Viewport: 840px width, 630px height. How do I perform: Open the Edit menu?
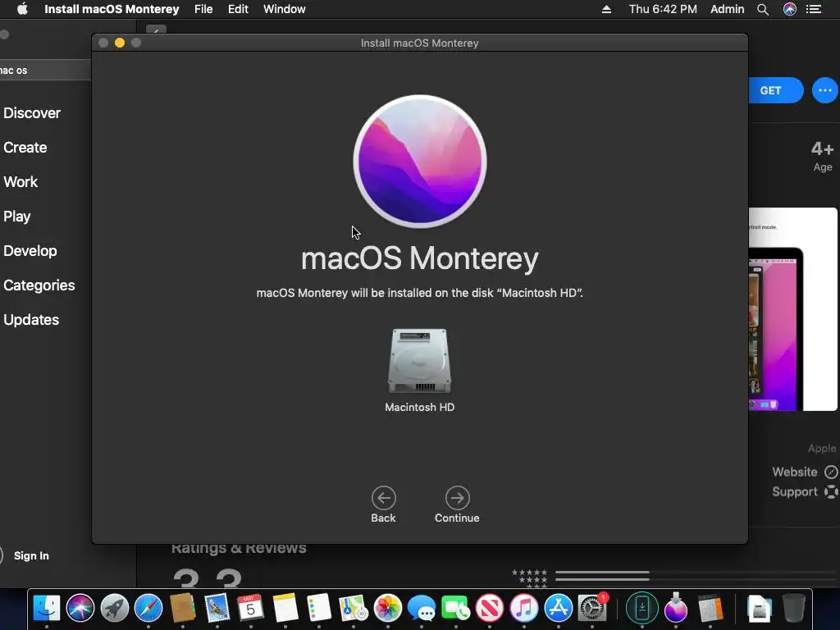pos(238,9)
